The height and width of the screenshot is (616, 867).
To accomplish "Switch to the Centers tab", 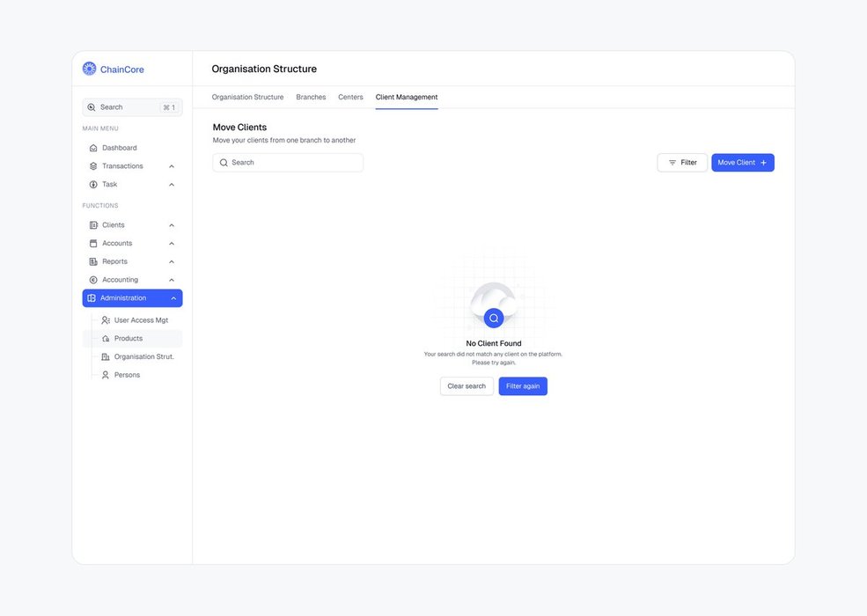I will click(x=350, y=97).
